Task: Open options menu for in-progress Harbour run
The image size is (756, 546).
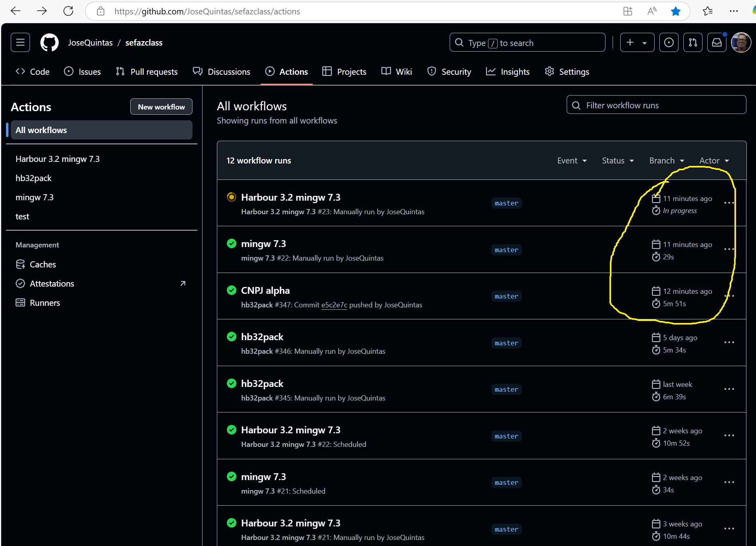Action: [x=729, y=203]
